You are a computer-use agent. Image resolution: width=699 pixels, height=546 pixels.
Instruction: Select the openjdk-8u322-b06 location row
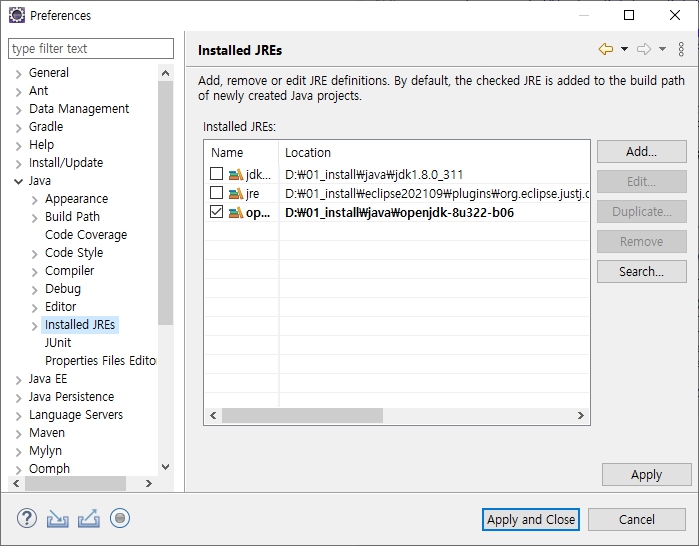[x=399, y=212]
